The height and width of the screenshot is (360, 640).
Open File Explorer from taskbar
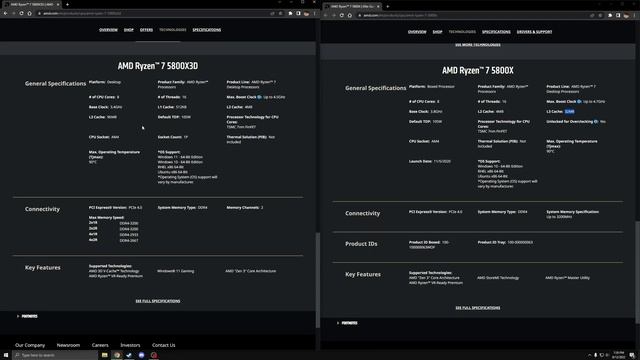[104, 355]
